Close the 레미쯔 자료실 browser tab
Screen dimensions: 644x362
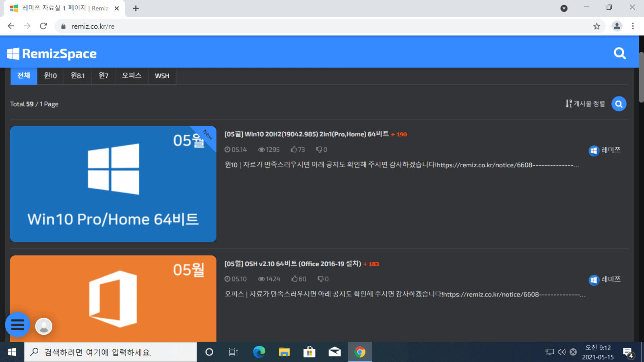pos(117,8)
